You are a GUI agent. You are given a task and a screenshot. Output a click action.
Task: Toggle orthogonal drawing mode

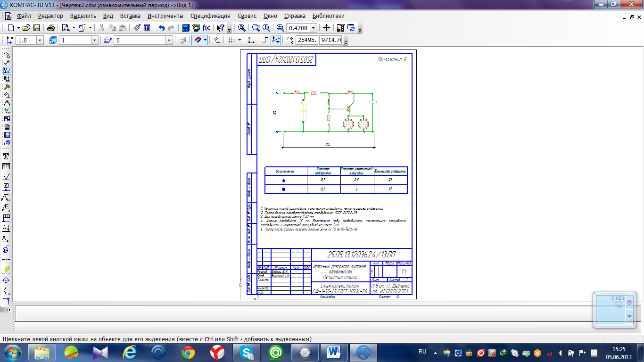pyautogui.click(x=265, y=40)
